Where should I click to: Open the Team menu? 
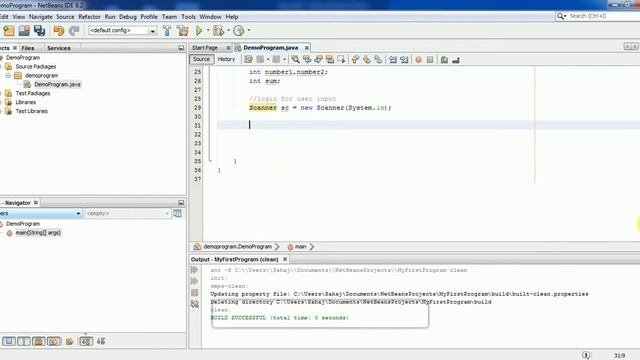tap(169, 17)
